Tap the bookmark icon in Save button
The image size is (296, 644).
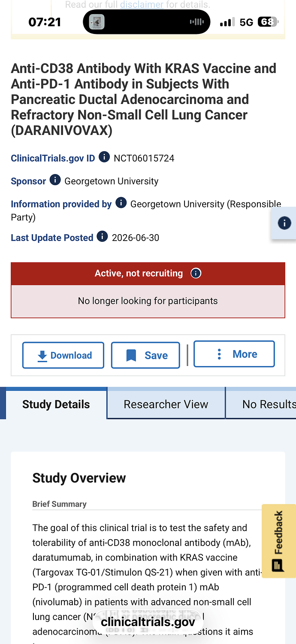pos(131,356)
